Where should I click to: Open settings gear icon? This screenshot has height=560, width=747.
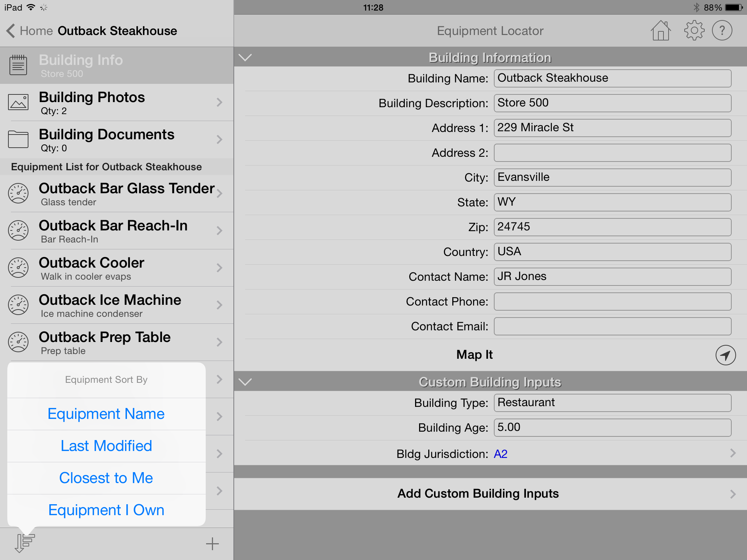(694, 31)
